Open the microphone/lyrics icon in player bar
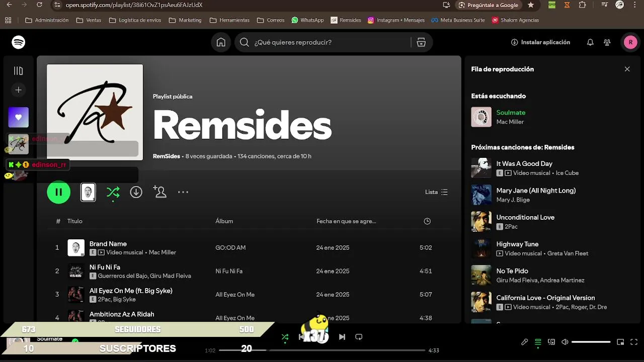This screenshot has height=362, width=644. click(x=524, y=342)
